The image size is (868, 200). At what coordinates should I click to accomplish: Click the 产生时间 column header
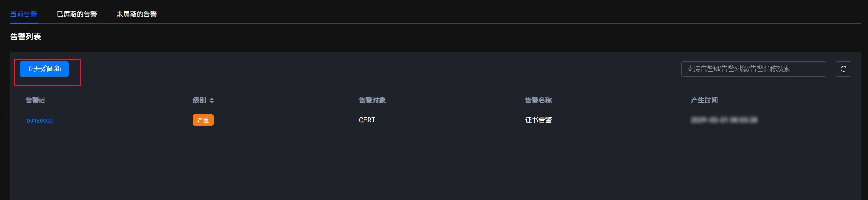[x=704, y=100]
